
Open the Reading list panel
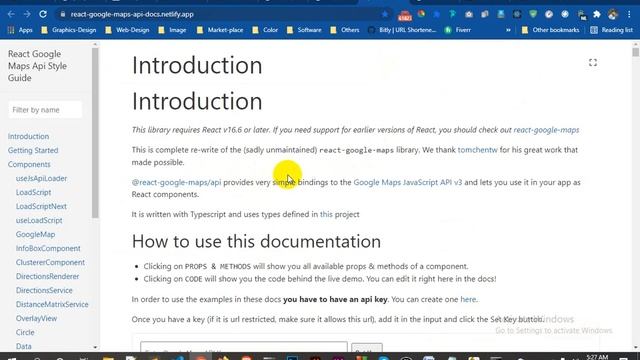click(611, 30)
